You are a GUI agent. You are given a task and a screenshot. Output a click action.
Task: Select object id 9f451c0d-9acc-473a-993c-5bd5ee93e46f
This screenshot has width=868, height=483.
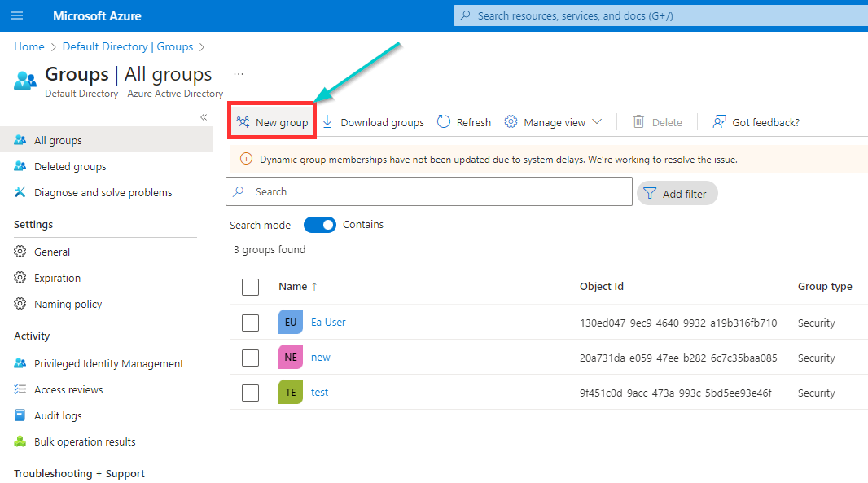coord(675,393)
